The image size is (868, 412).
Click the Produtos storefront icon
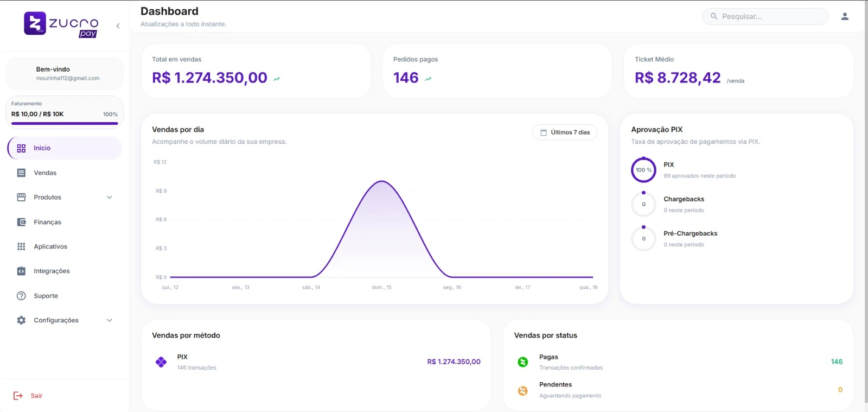click(21, 197)
